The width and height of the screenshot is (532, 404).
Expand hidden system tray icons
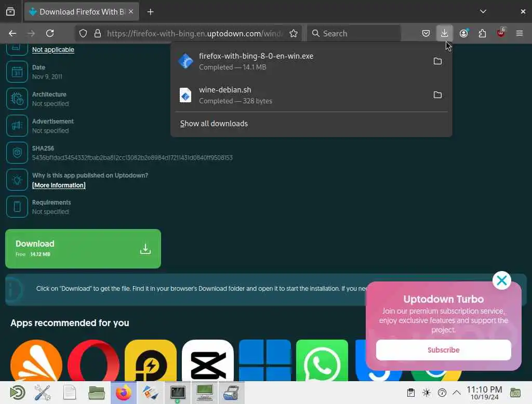click(457, 393)
